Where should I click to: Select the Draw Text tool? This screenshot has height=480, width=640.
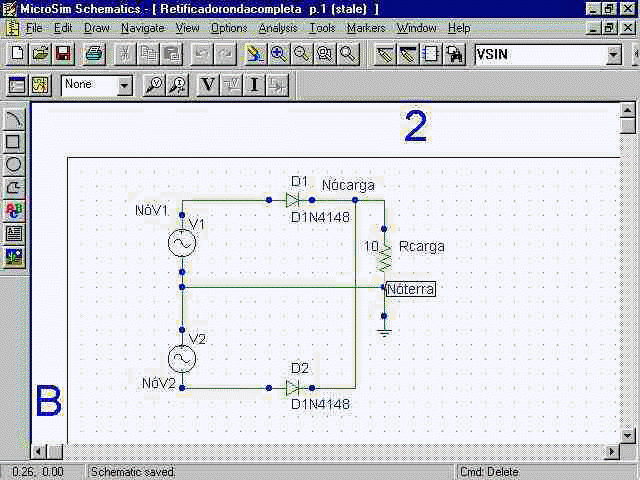pos(14,210)
